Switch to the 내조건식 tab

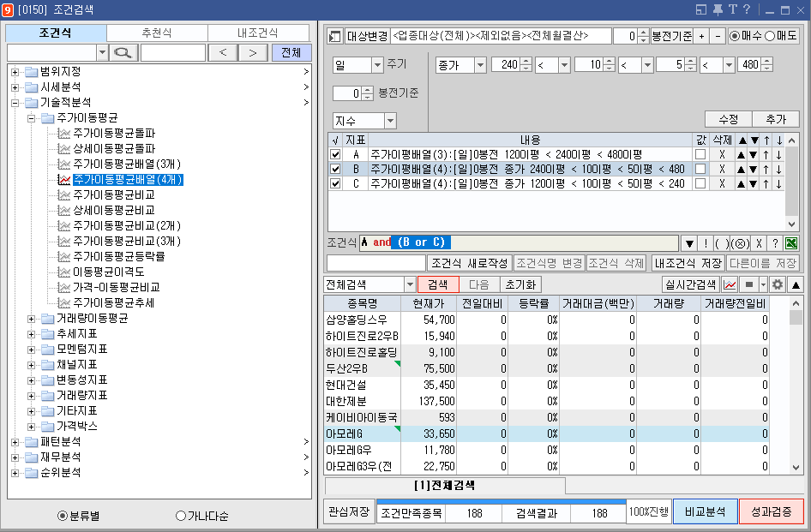pos(258,33)
